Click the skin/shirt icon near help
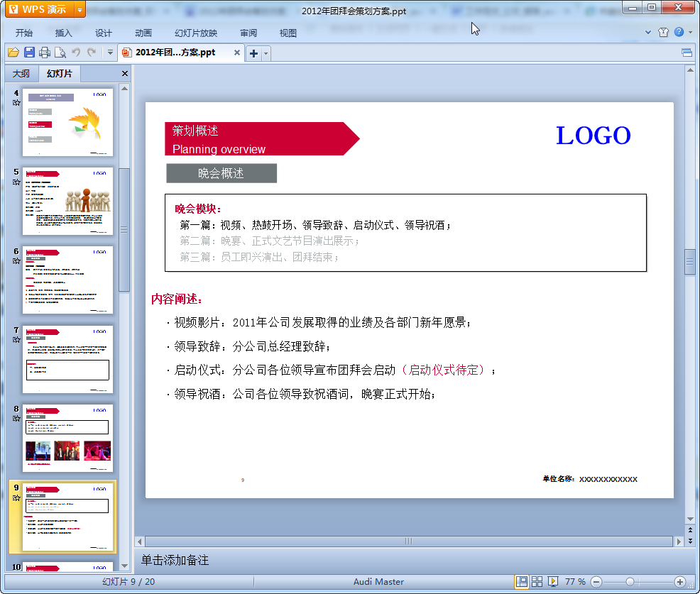This screenshot has width=700, height=594. tap(663, 32)
